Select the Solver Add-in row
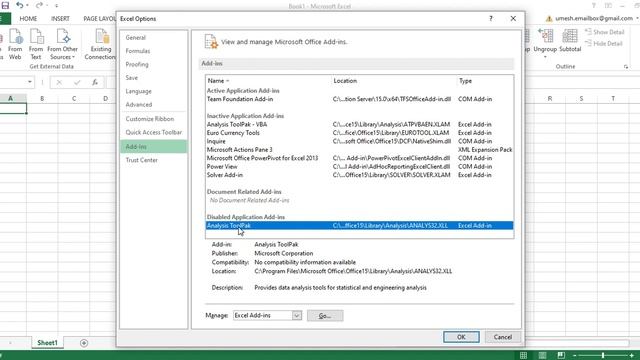Viewport: 640px width, 360px height. [359, 175]
